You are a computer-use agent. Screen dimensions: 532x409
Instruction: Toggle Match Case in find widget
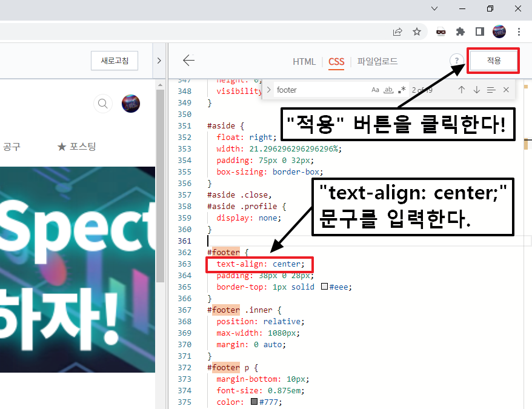tap(375, 90)
